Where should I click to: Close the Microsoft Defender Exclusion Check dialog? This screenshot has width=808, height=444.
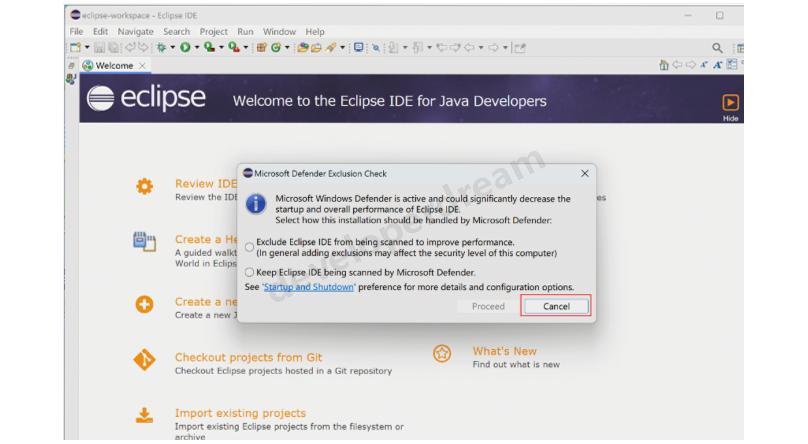(584, 173)
